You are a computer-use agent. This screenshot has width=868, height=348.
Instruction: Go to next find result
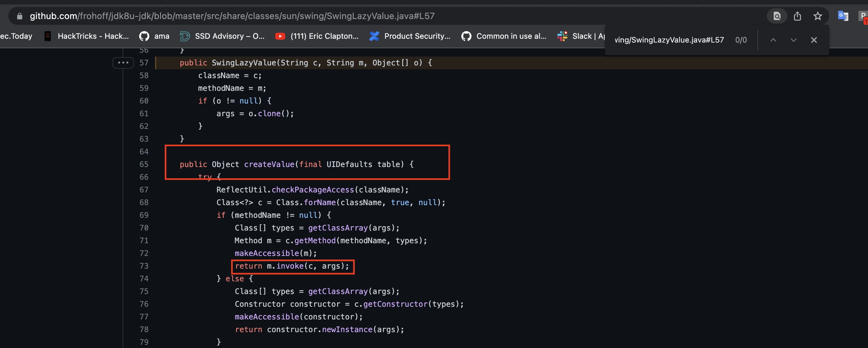tap(794, 40)
